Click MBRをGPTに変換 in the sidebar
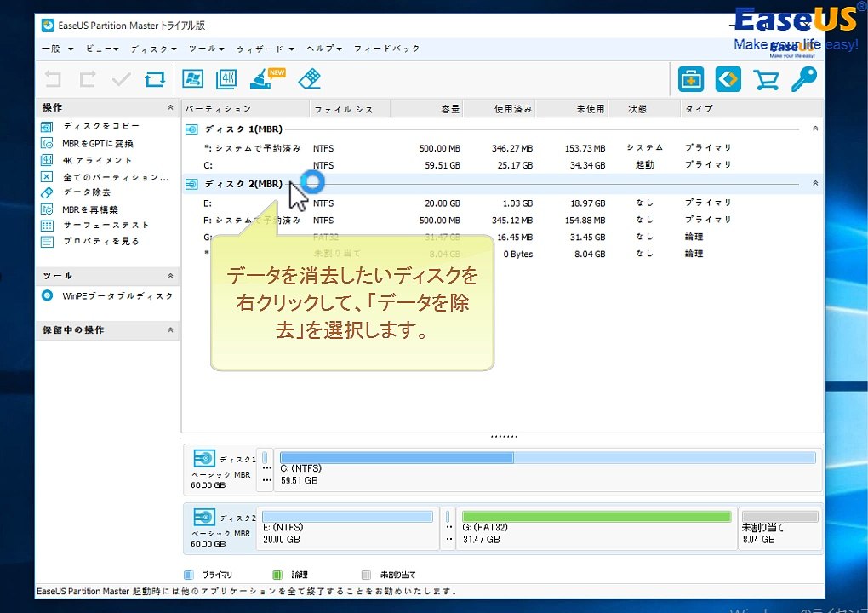Screen dimensions: 868x613 click(97, 143)
